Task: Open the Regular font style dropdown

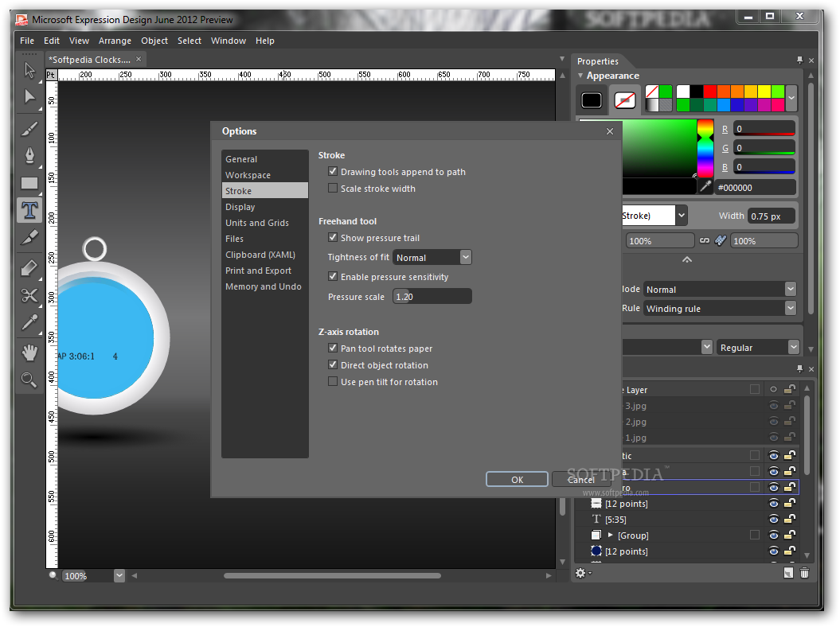Action: pos(793,348)
